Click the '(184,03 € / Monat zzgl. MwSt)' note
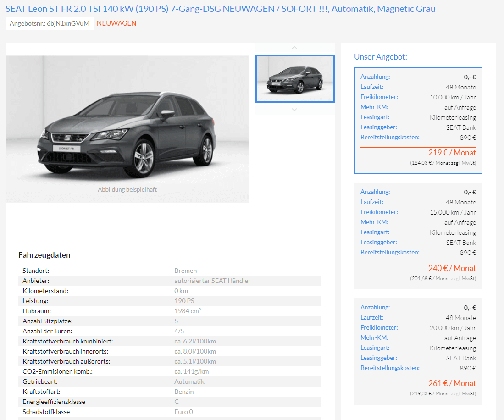 point(443,163)
